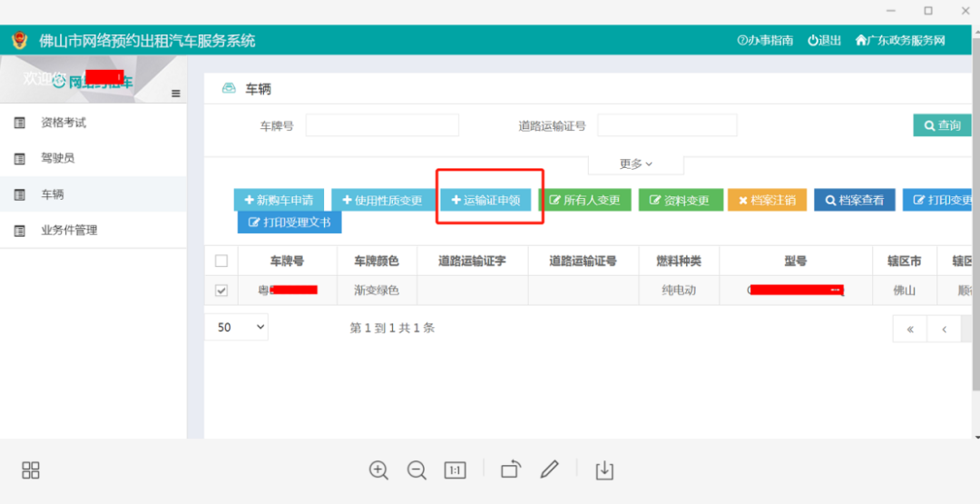
Task: Select 驾驶员 from the sidebar menu
Action: coord(57,159)
